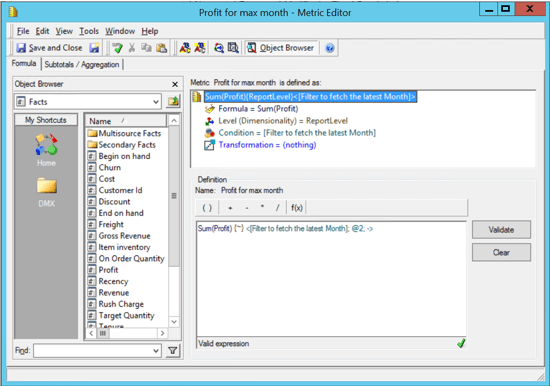Select the Item inventory fact
Viewport: 550px width, 386px height.
tap(119, 247)
